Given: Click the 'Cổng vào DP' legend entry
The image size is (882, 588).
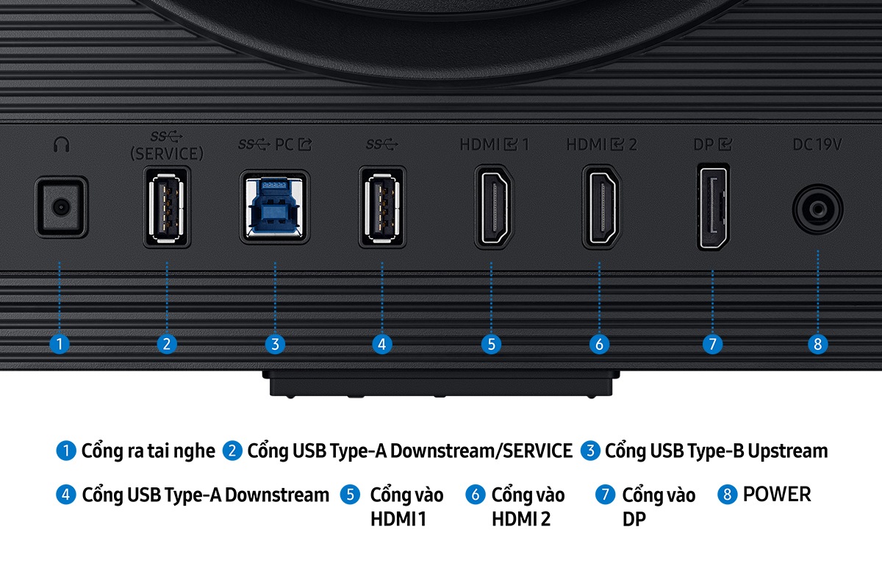Looking at the screenshot, I should (645, 506).
